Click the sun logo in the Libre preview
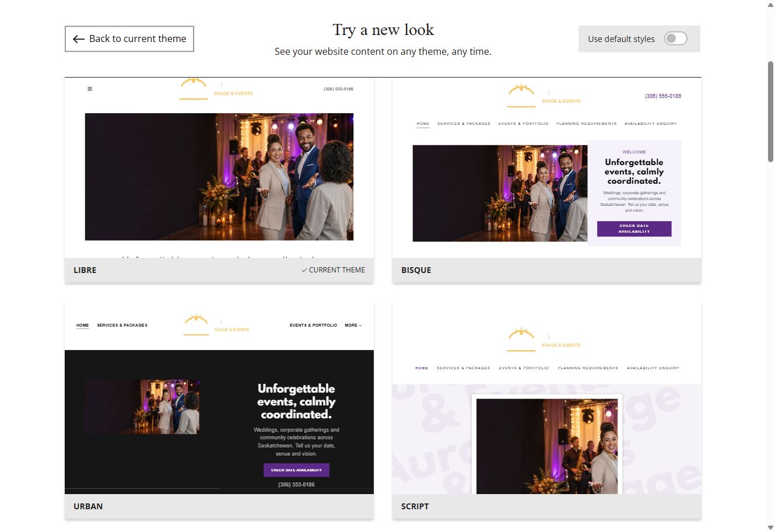Image resolution: width=775 pixels, height=532 pixels. (x=194, y=89)
